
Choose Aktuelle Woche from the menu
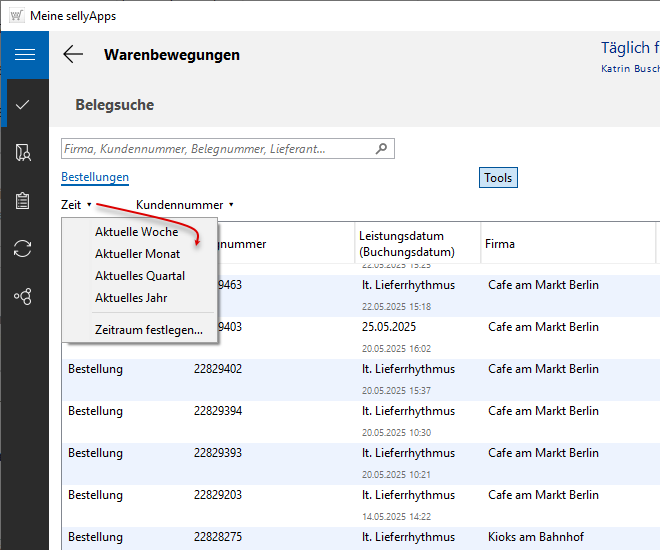point(136,232)
